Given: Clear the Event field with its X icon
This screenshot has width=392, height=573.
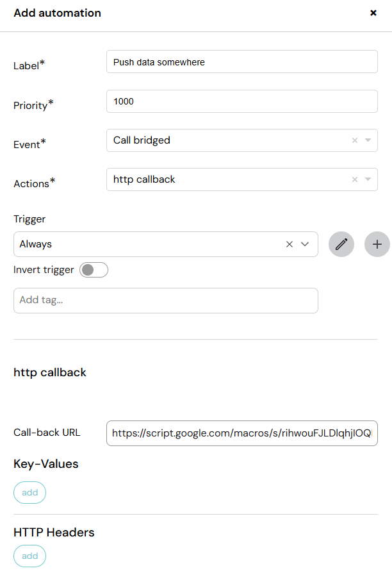Looking at the screenshot, I should point(355,140).
